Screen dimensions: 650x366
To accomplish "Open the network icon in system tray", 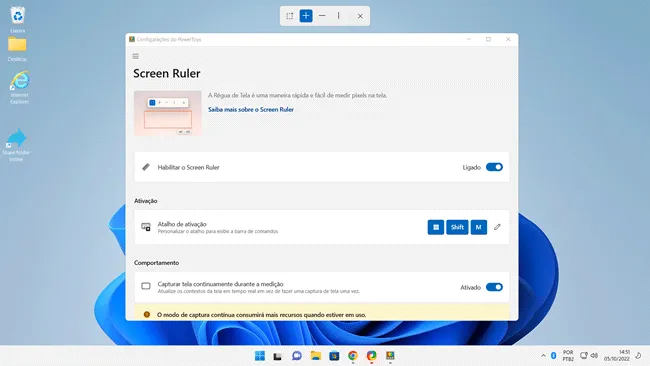I will pyautogui.click(x=584, y=356).
